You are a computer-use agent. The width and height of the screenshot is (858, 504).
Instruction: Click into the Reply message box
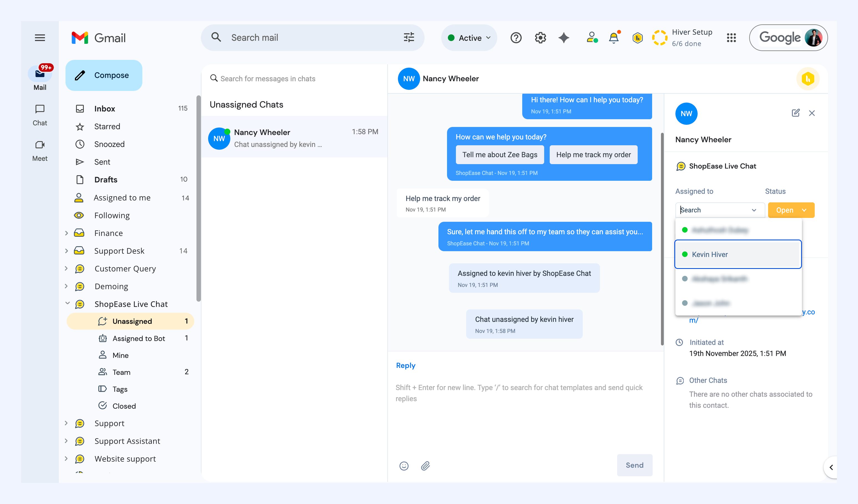[524, 393]
